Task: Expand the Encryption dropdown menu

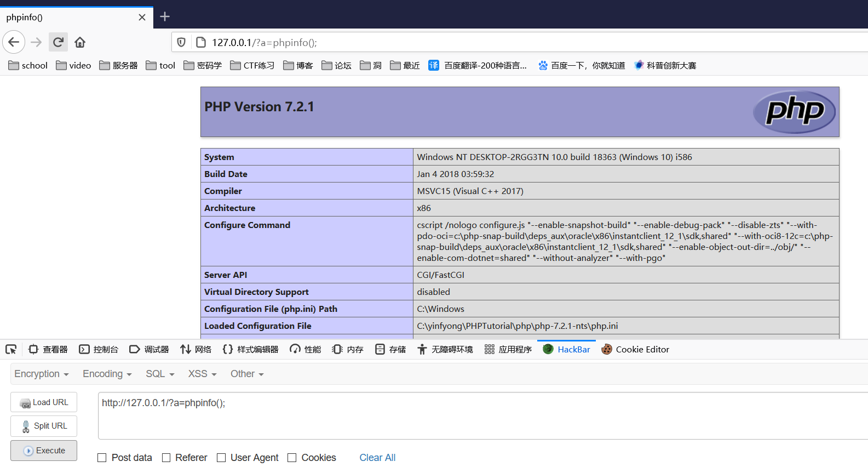Action: 42,374
